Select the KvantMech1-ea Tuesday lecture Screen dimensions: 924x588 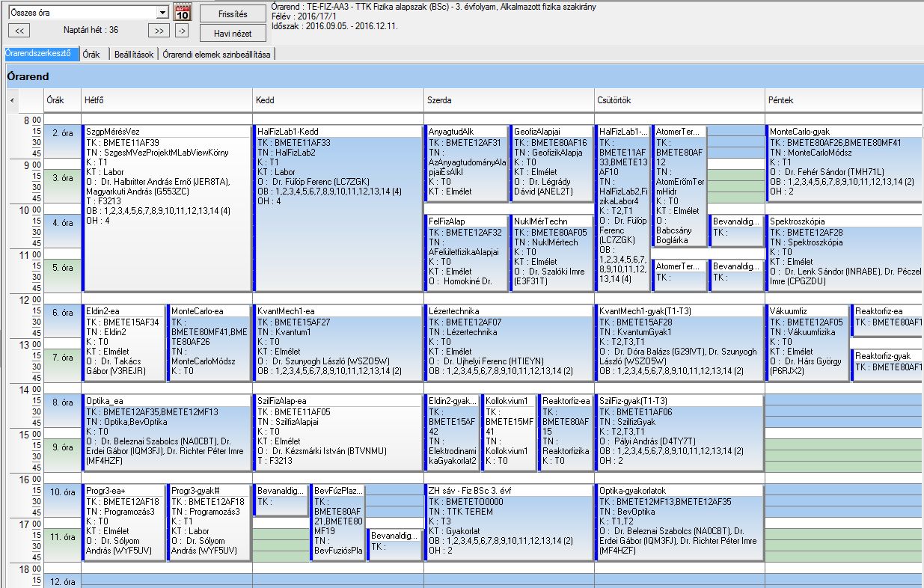(x=337, y=343)
